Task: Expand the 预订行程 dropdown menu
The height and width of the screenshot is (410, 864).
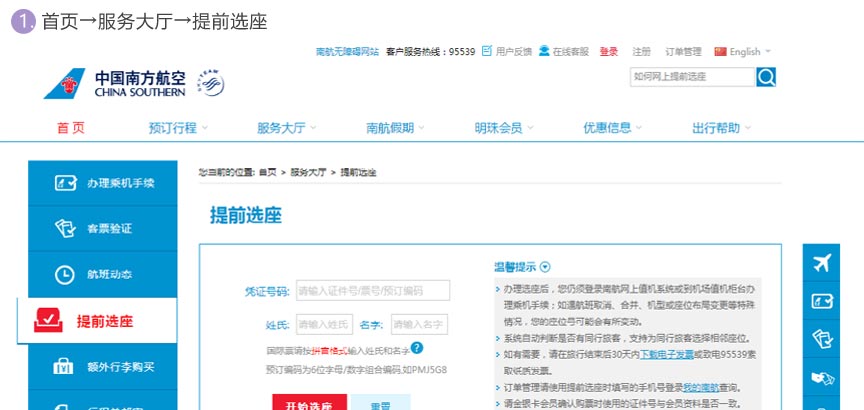Action: coord(179,128)
